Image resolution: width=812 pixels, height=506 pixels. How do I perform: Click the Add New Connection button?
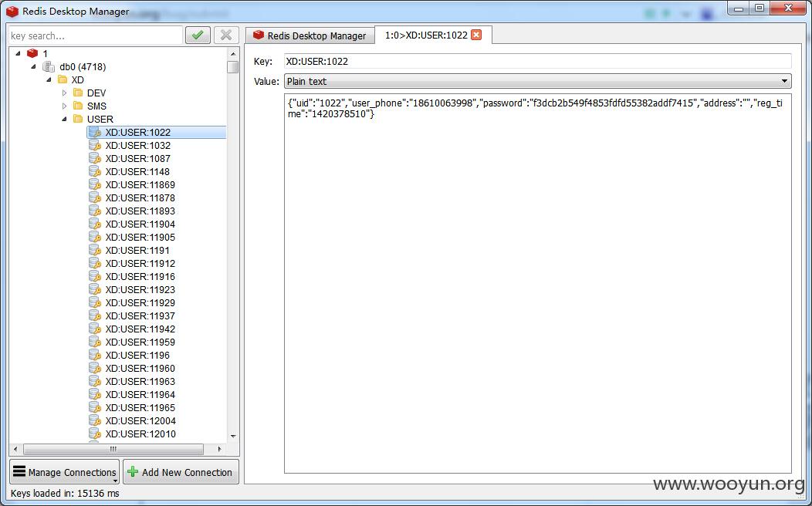pos(181,471)
